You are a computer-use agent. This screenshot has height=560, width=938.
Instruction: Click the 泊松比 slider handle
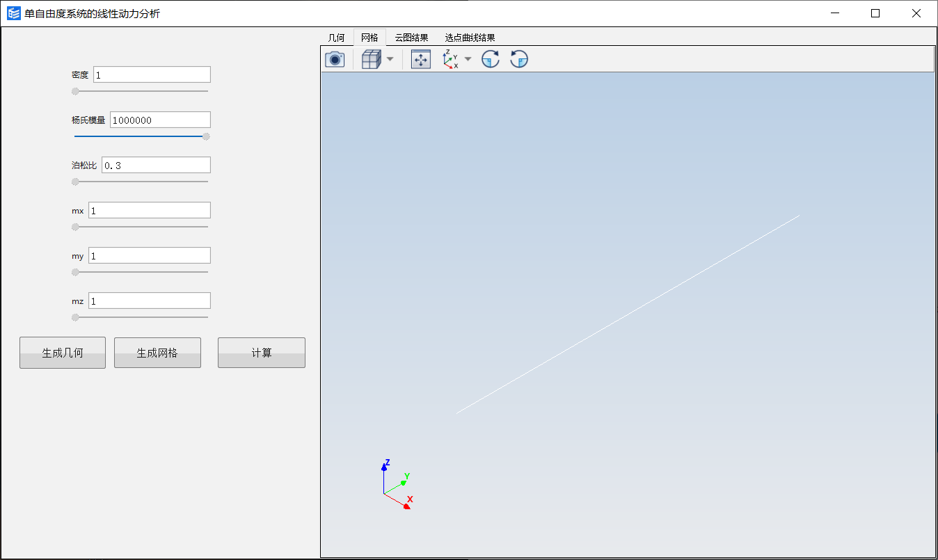(75, 182)
